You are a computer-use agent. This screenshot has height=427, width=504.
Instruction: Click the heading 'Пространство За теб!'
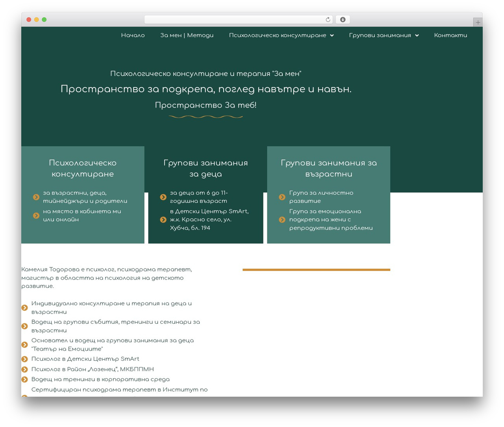[206, 105]
